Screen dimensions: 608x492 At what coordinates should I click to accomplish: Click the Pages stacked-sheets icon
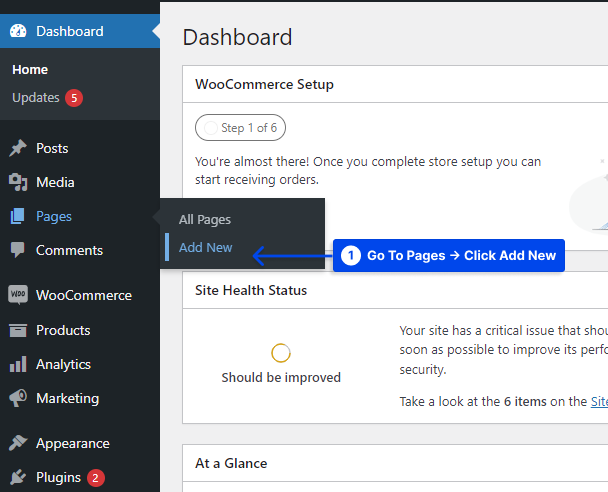point(17,216)
